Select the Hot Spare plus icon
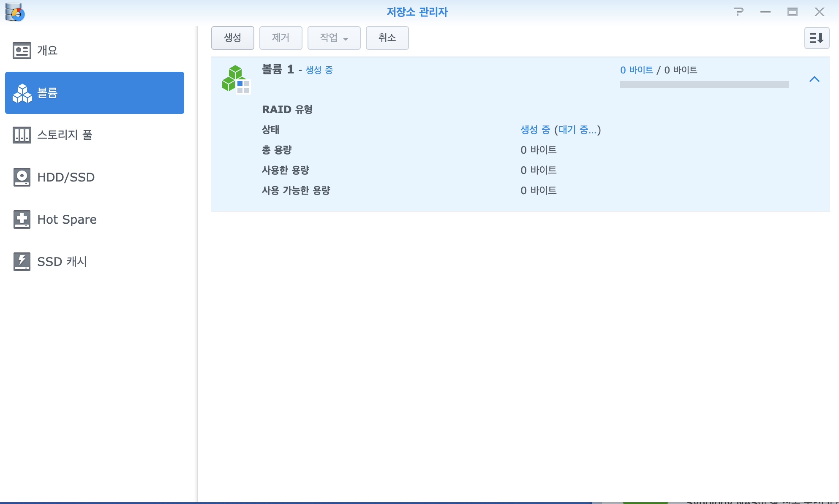This screenshot has width=839, height=504. 22,219
